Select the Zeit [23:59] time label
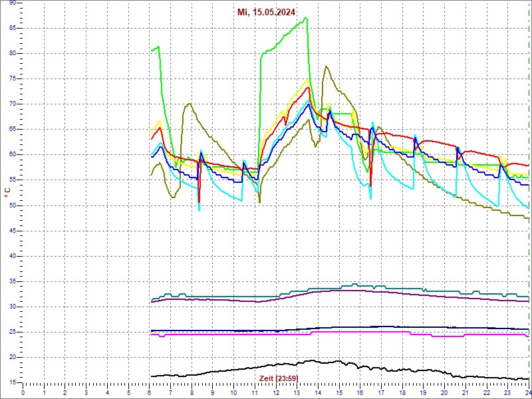 tap(279, 378)
